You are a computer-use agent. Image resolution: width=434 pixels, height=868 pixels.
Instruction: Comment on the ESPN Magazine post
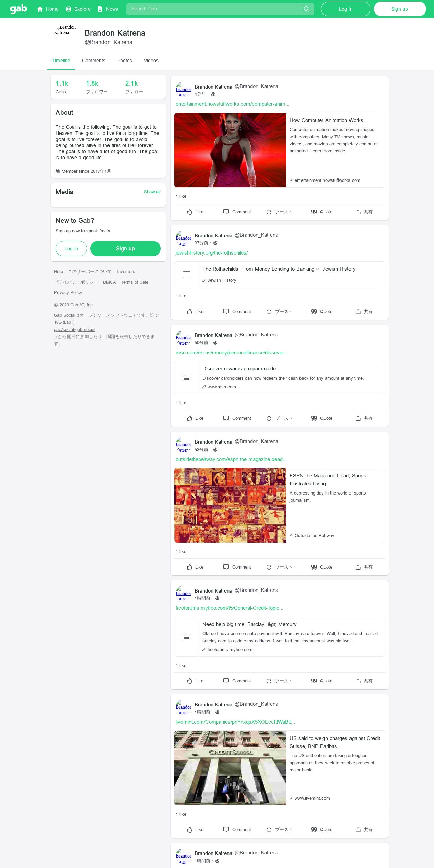[x=237, y=567]
